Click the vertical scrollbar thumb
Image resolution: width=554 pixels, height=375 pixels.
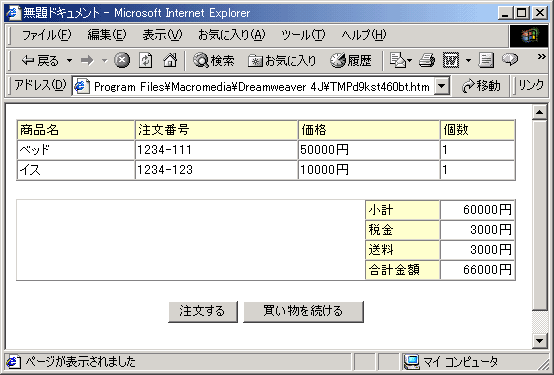pyautogui.click(x=540, y=216)
